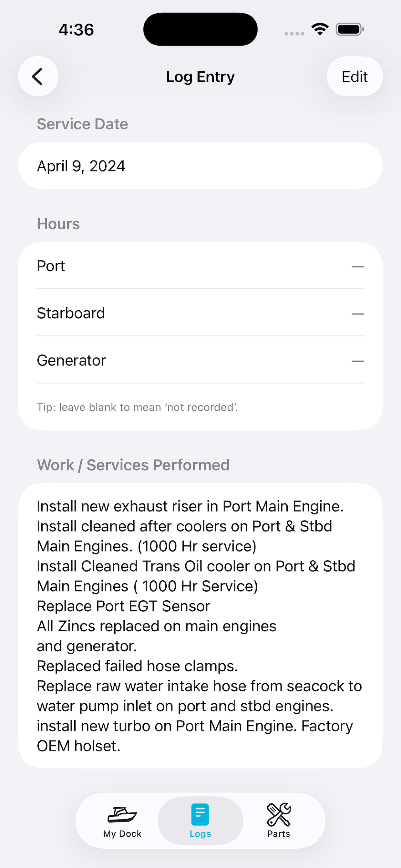Open the My Dock boat icon
This screenshot has height=868, width=401.
click(x=122, y=815)
